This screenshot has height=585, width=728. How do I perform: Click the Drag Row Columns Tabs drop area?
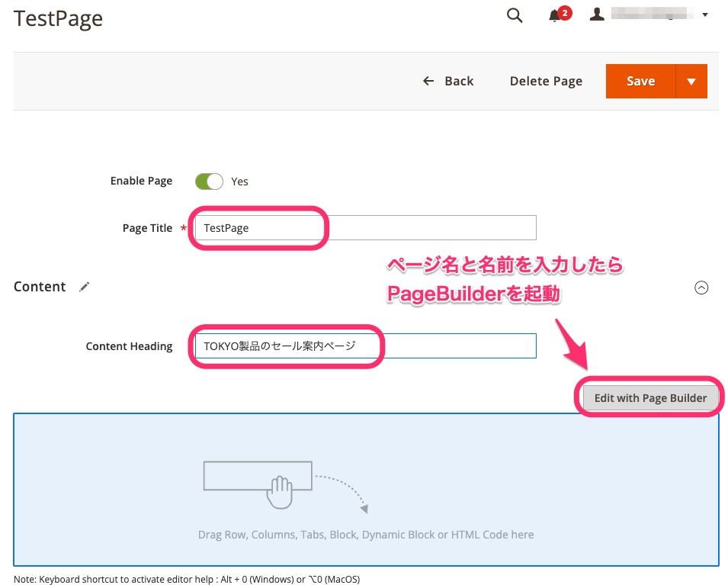365,534
